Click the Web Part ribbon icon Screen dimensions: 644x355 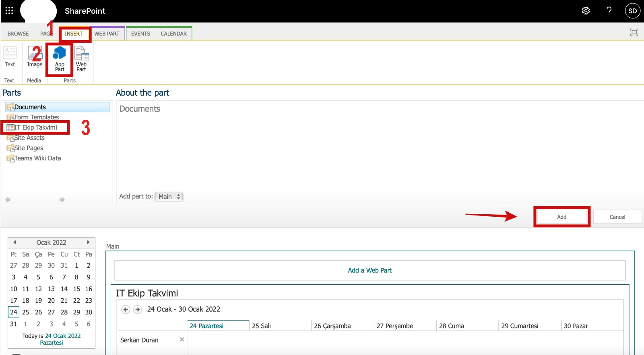coord(81,59)
